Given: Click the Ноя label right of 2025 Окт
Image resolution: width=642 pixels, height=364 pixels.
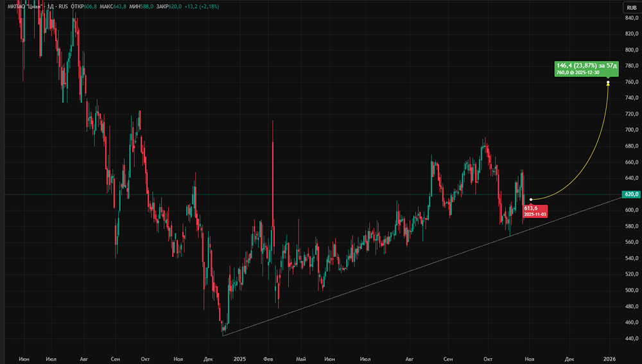Looking at the screenshot, I should click(x=530, y=359).
